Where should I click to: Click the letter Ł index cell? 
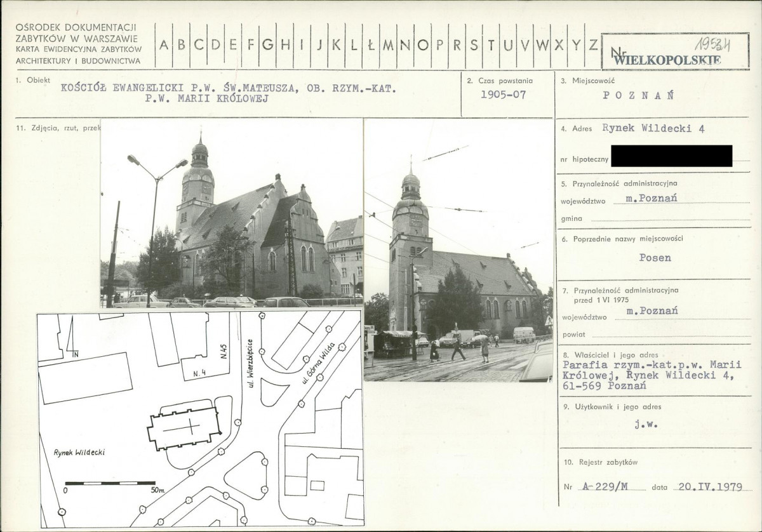pyautogui.click(x=370, y=45)
